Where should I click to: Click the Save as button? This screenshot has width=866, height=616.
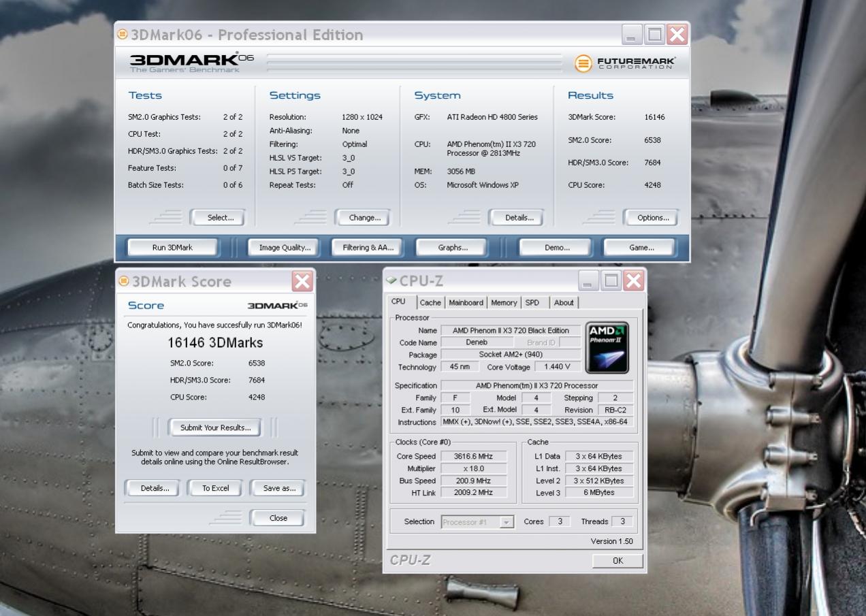pos(278,488)
